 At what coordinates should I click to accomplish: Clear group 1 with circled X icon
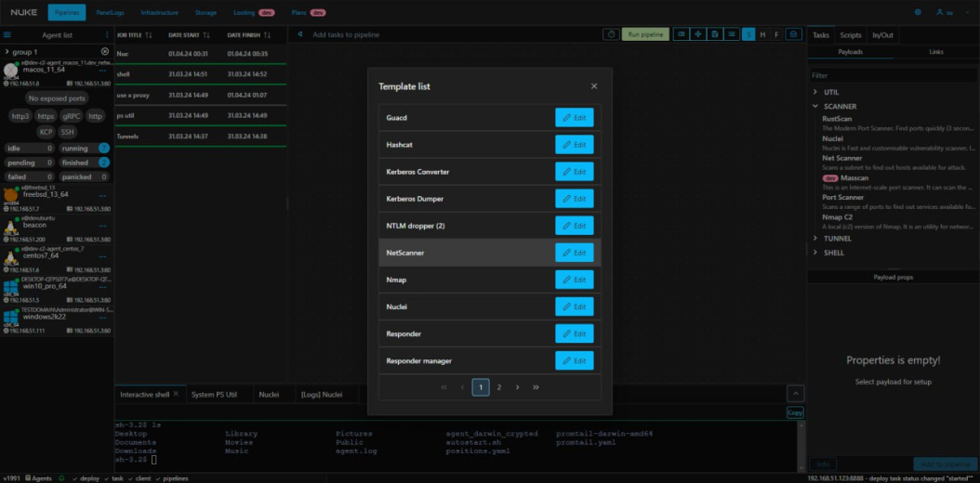pyautogui.click(x=105, y=51)
